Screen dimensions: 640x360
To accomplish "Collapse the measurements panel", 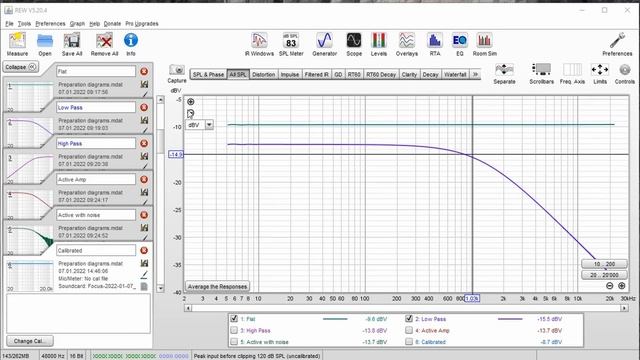I will click(x=21, y=67).
